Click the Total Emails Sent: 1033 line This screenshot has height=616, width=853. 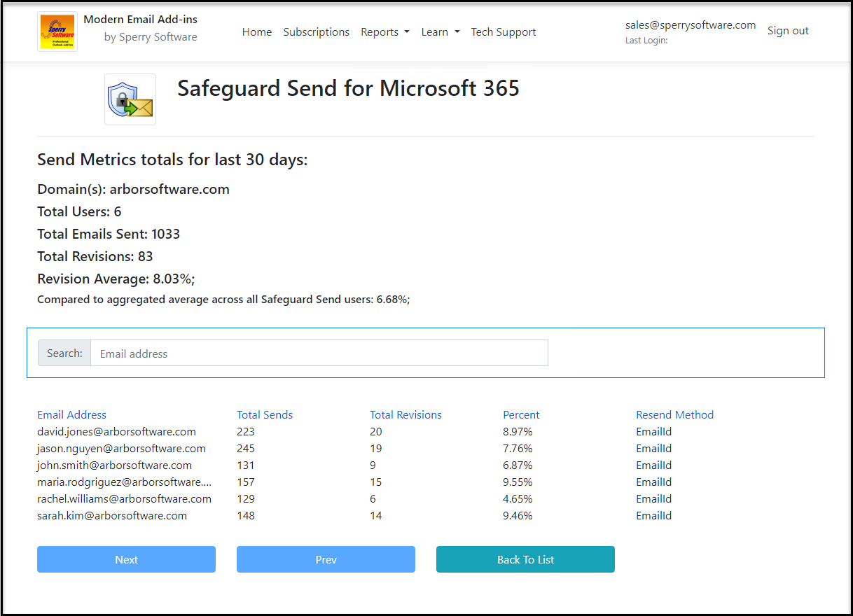tap(109, 234)
